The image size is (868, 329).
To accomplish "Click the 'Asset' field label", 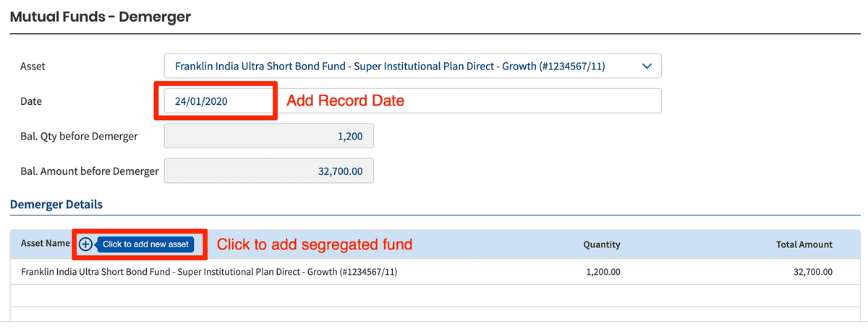I will point(33,67).
